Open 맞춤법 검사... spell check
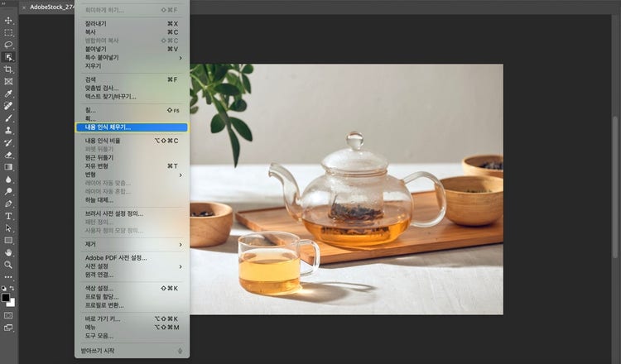The image size is (621, 364). 132,88
